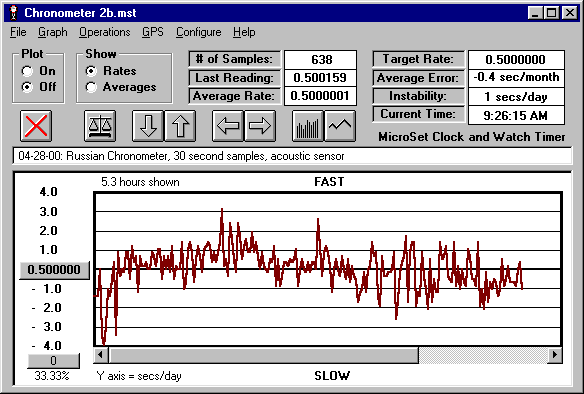Click the 0 offset button below axis

pos(53,360)
